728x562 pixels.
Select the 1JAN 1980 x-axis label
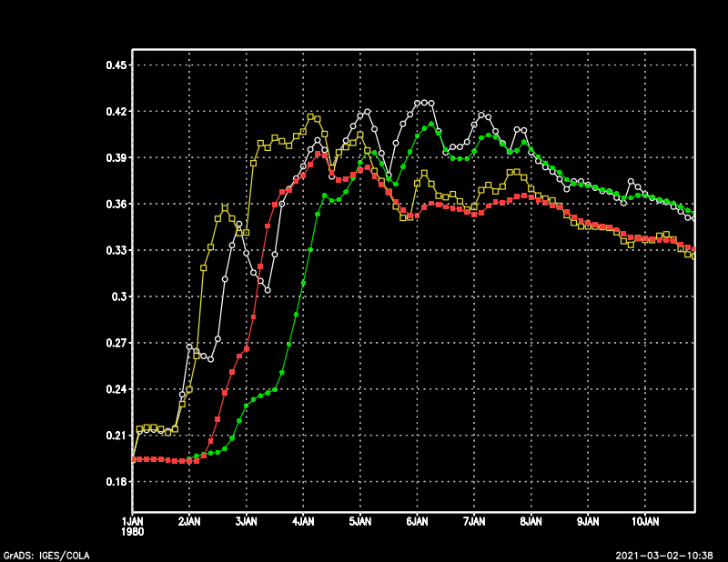[x=133, y=527]
